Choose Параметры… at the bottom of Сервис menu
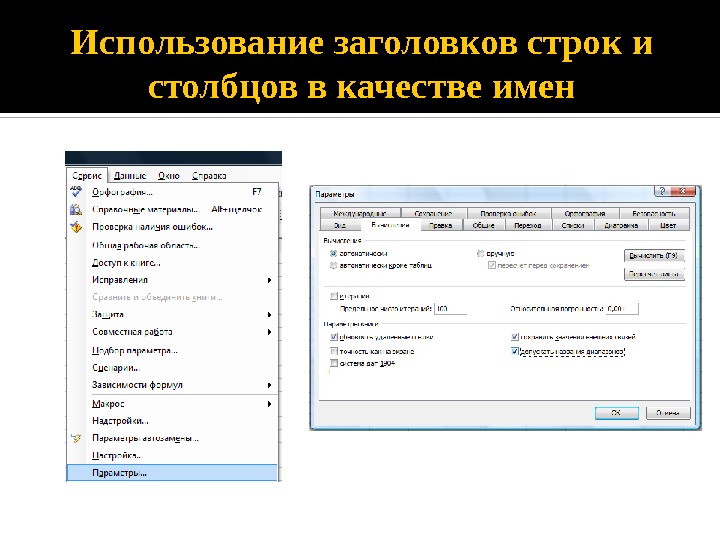The image size is (720, 540). point(172,473)
